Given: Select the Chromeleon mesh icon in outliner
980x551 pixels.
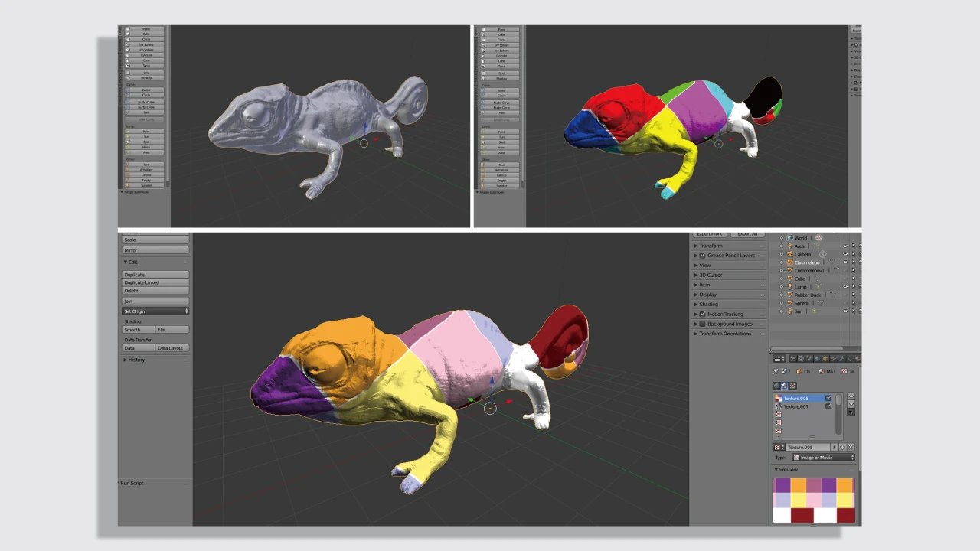Looking at the screenshot, I should coord(790,262).
